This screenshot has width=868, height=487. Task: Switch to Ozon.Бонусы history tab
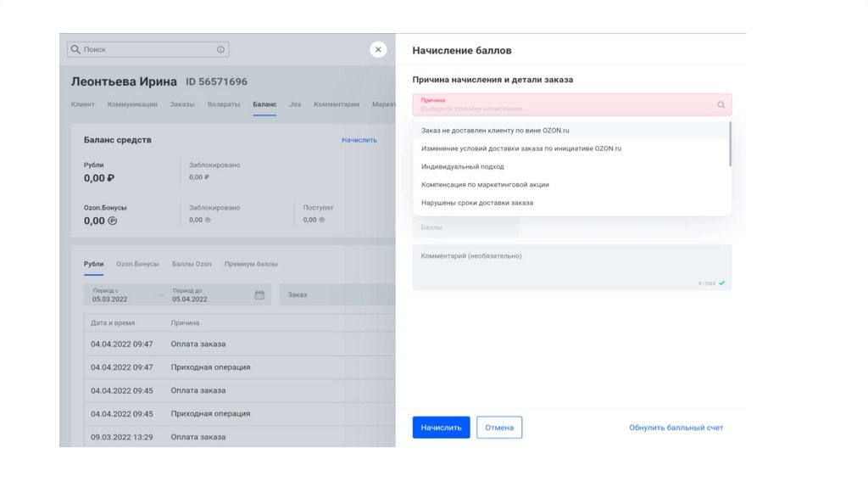[137, 264]
